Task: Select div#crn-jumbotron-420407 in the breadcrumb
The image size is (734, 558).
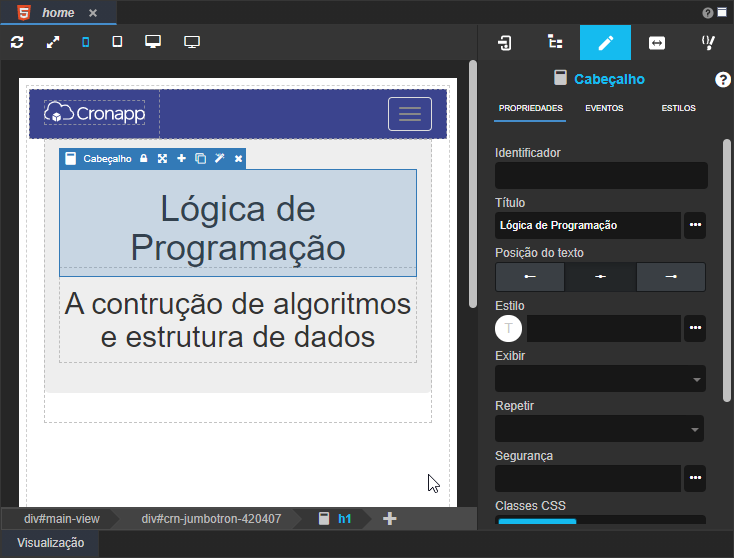Action: pyautogui.click(x=211, y=519)
